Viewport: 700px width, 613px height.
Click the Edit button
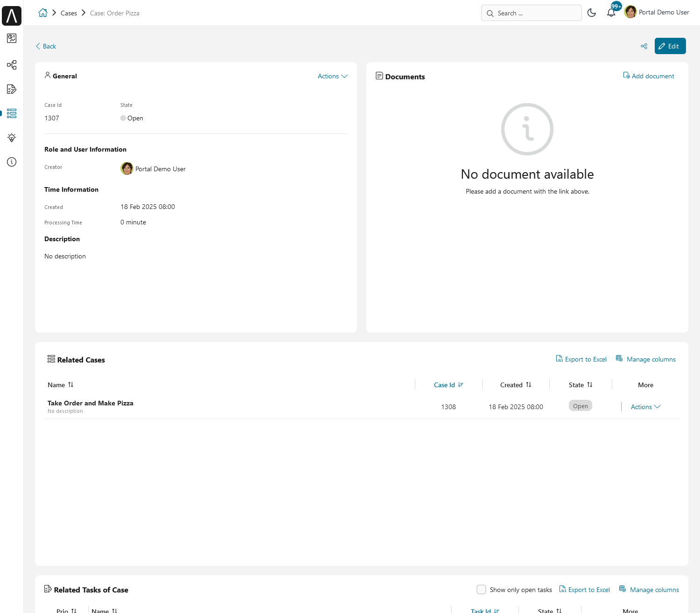(x=670, y=46)
